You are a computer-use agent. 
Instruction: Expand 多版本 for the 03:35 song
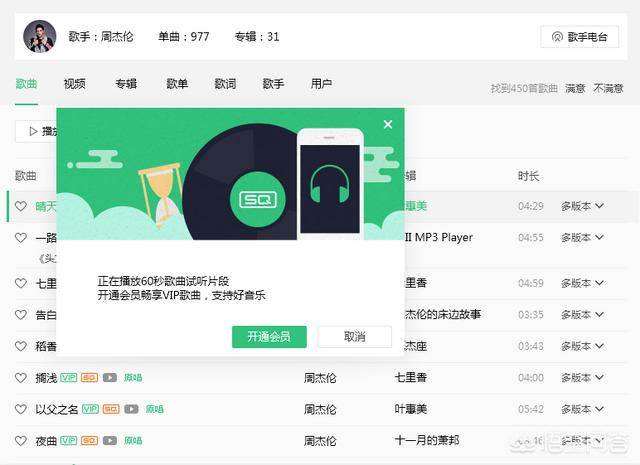pyautogui.click(x=582, y=315)
